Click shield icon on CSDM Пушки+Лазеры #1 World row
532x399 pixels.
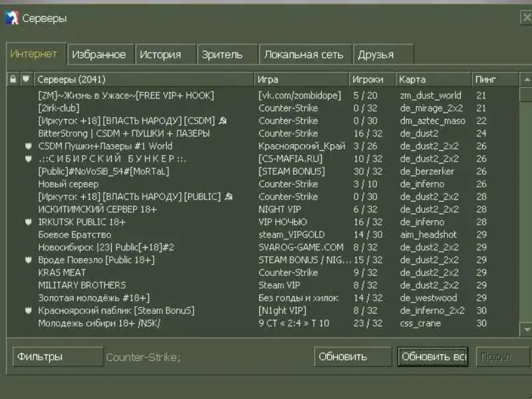pyautogui.click(x=29, y=146)
